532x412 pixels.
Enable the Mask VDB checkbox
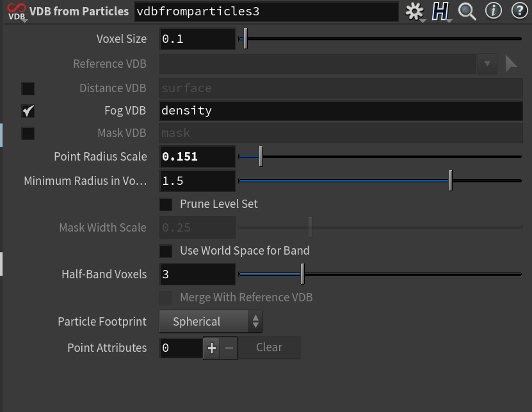click(x=28, y=133)
